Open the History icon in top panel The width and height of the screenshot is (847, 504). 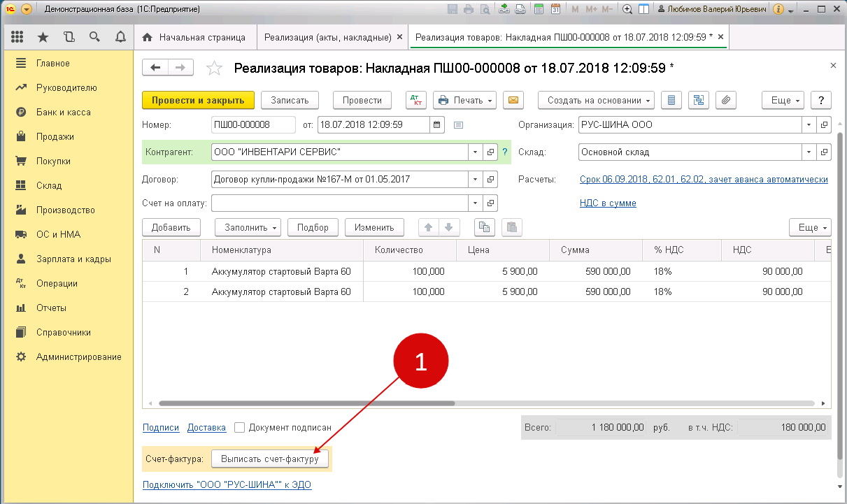[x=69, y=37]
